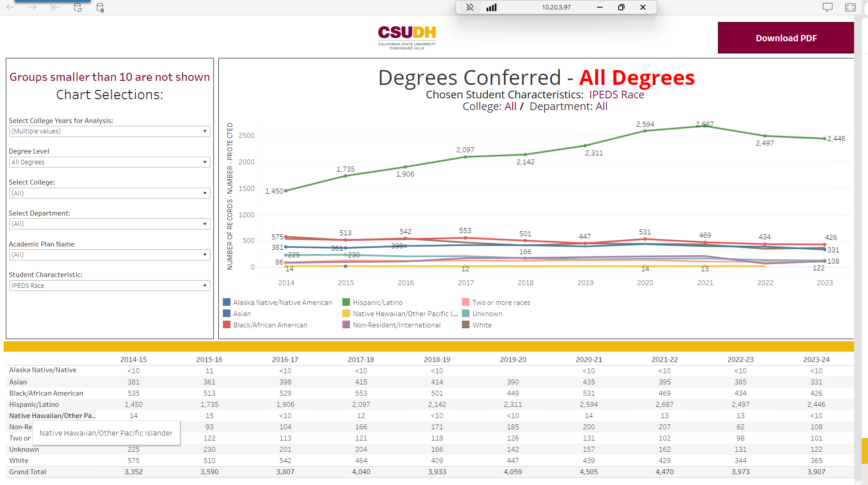Open the Academic Plan Name dropdown
The width and height of the screenshot is (868, 485).
pyautogui.click(x=110, y=255)
